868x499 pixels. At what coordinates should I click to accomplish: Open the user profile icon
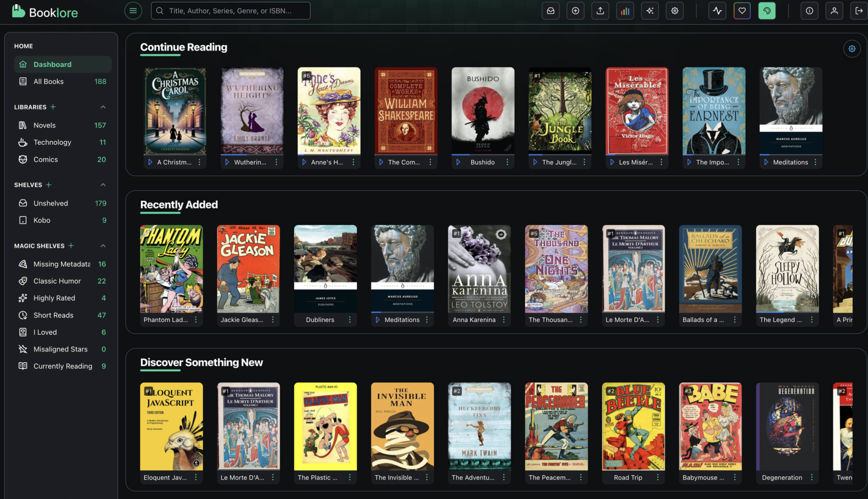[834, 11]
